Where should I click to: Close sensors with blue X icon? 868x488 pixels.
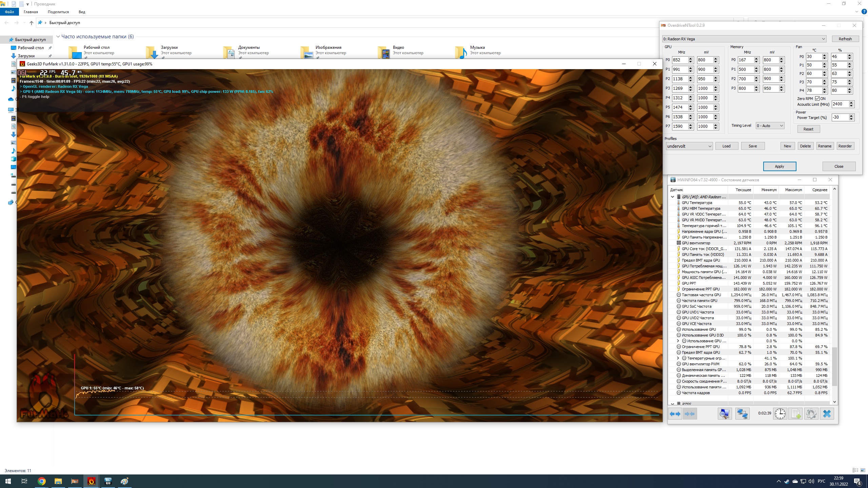827,414
